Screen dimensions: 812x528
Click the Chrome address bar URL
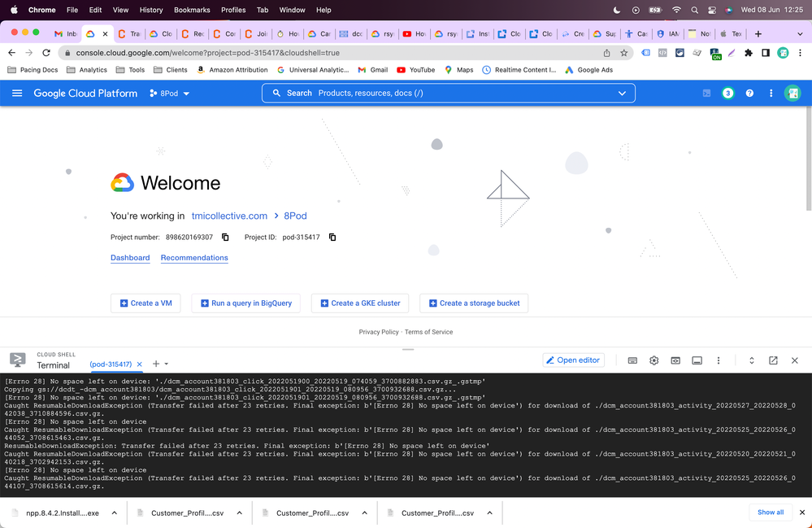pyautogui.click(x=207, y=53)
